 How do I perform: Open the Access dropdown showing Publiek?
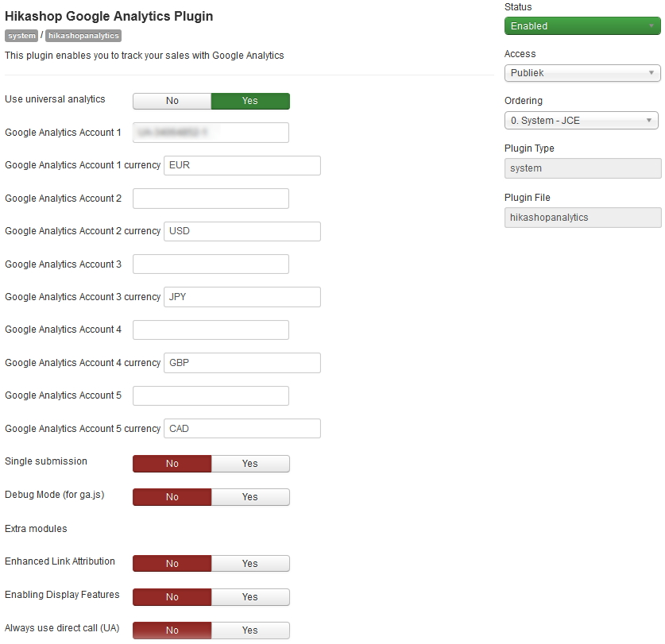(x=582, y=73)
